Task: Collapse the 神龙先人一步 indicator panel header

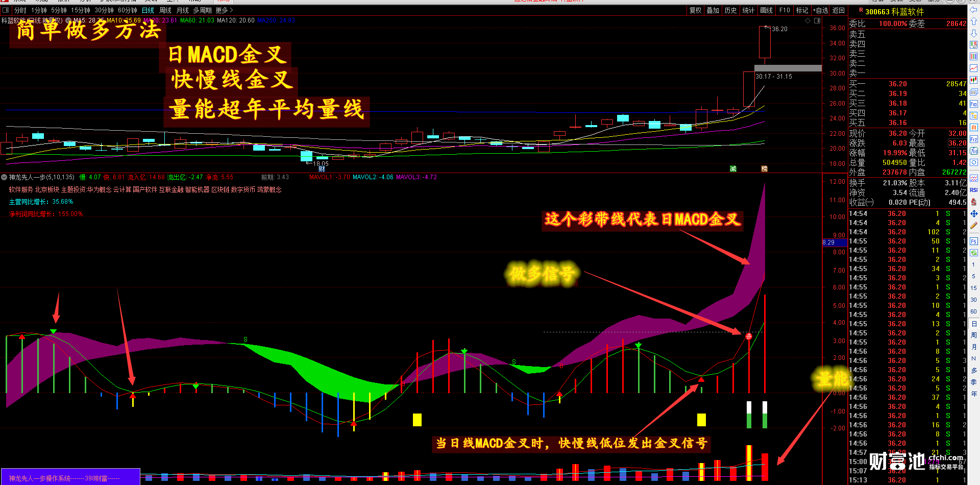Action: [4, 177]
